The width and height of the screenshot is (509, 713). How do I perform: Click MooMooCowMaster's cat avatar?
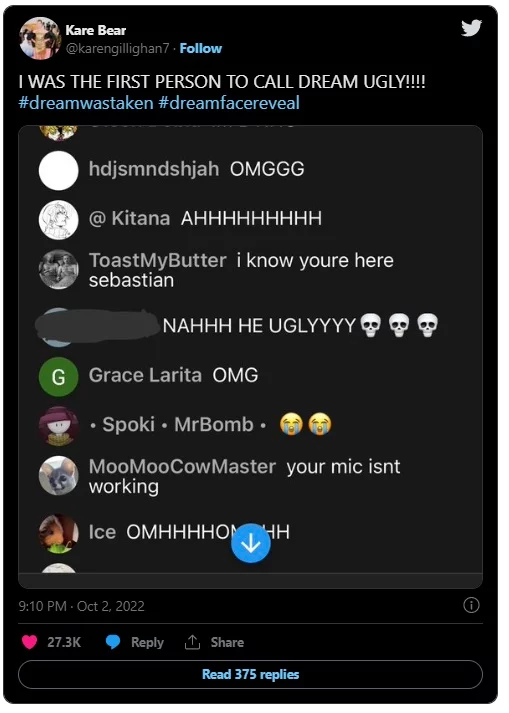[x=58, y=476]
